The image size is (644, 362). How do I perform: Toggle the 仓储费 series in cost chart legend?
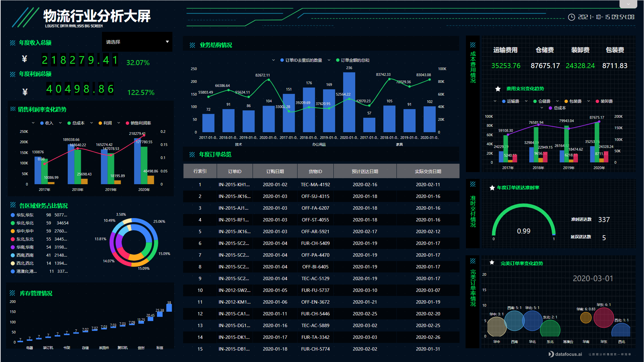(542, 101)
